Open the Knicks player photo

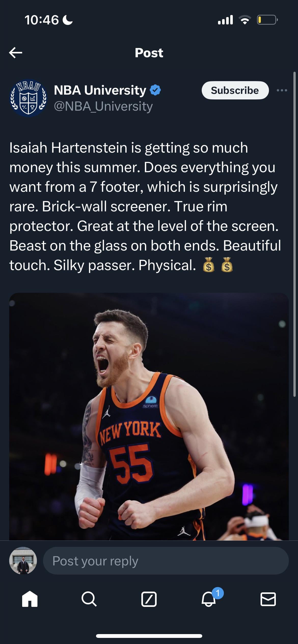[149, 416]
